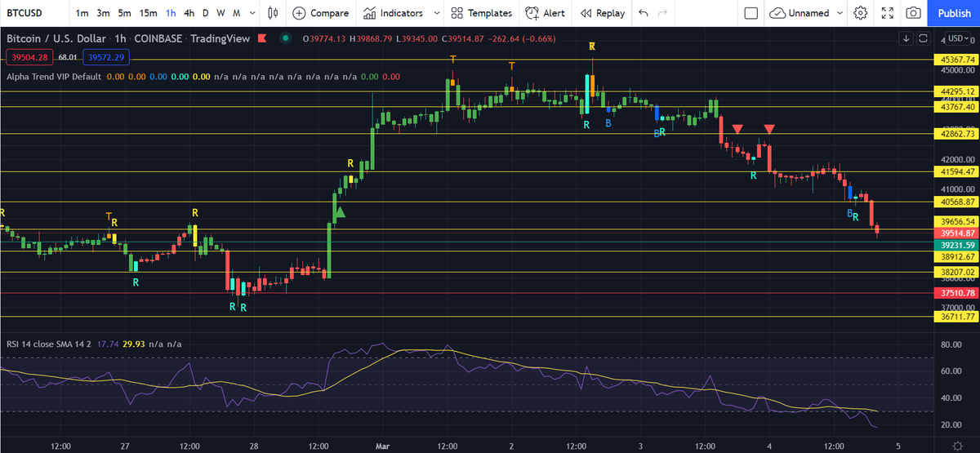Click the green market status dot
This screenshot has width=980, height=453.
click(284, 38)
